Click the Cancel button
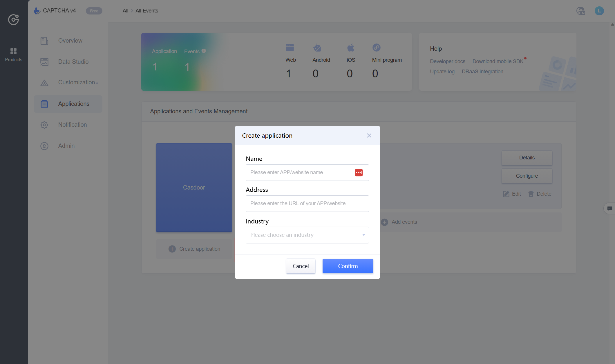The width and height of the screenshot is (615, 364). 301,266
